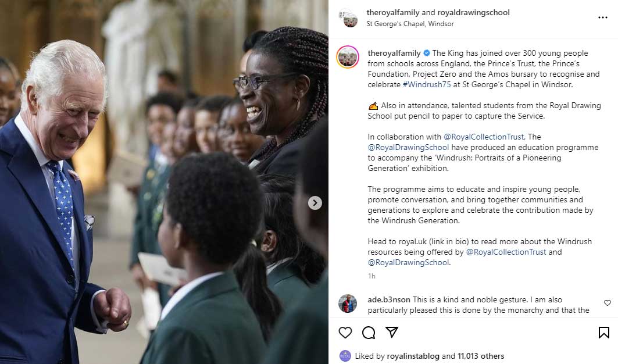Open the #Windrush75 hashtag
The height and width of the screenshot is (364, 618).
427,84
